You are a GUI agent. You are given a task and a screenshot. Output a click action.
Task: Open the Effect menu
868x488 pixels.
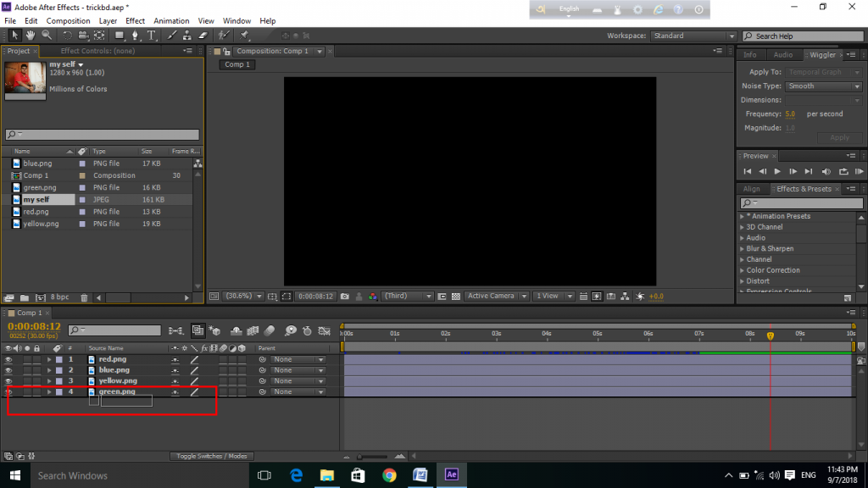[135, 21]
